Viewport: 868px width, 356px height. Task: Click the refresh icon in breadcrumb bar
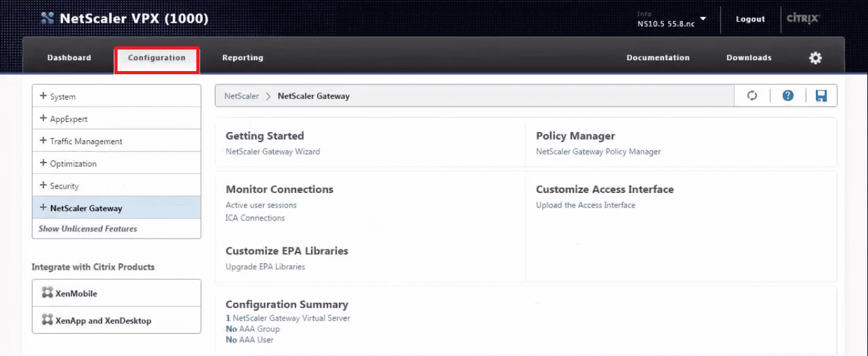pyautogui.click(x=752, y=96)
